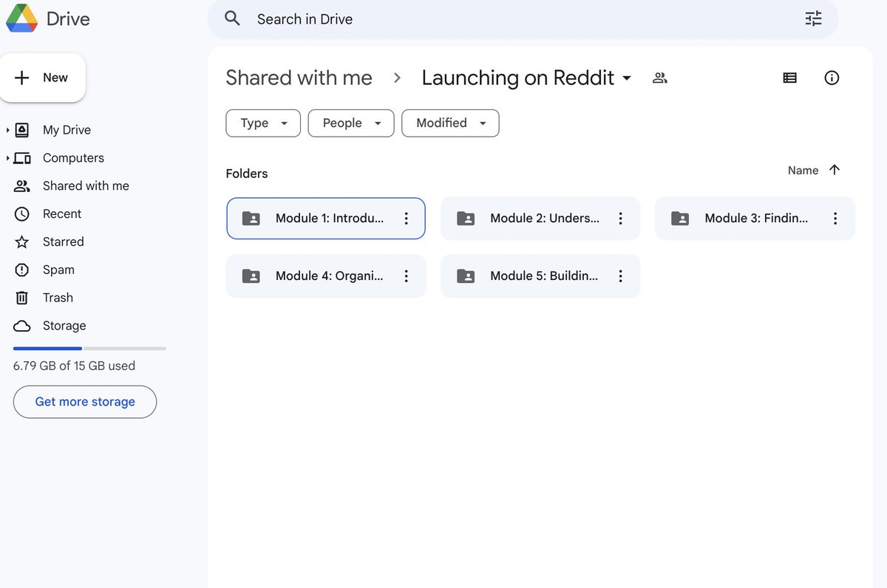The height and width of the screenshot is (588, 887).
Task: Open Trash in the sidebar
Action: [58, 298]
